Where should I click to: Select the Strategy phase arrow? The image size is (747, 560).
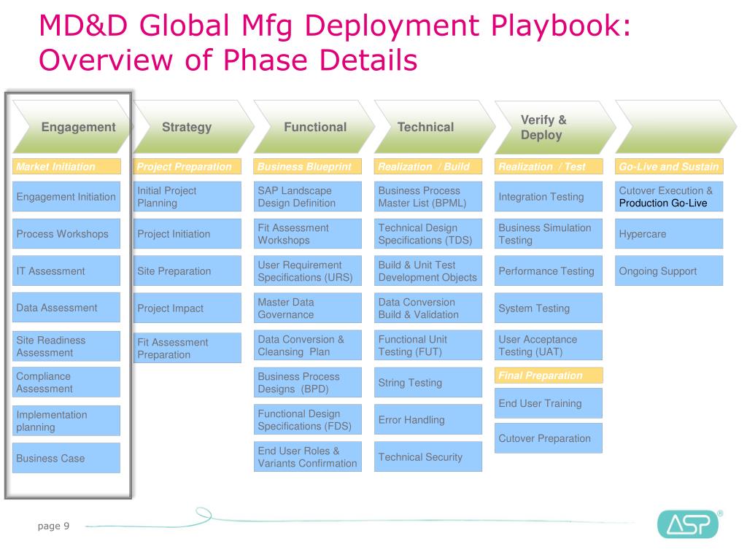pyautogui.click(x=193, y=127)
